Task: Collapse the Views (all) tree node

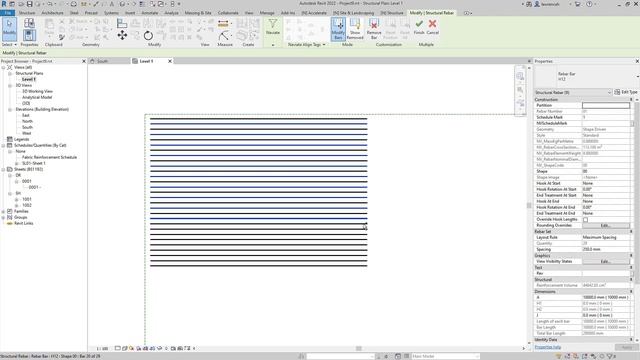Action: click(3, 67)
